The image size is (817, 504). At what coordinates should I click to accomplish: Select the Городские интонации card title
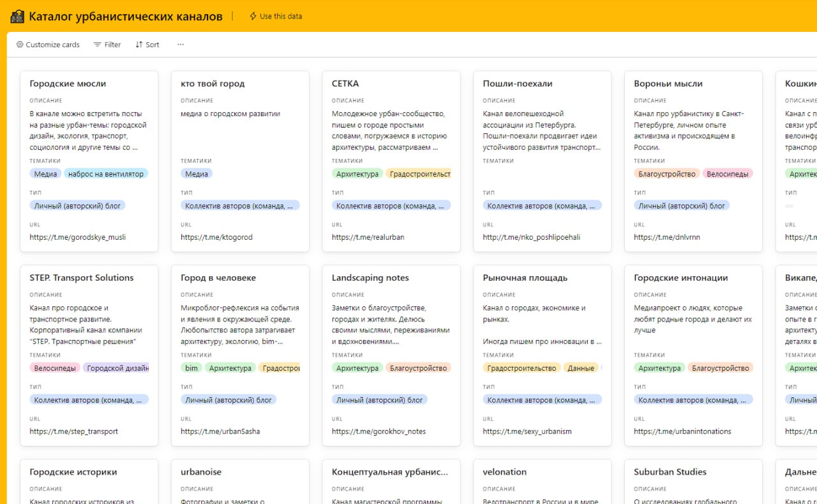(x=681, y=278)
